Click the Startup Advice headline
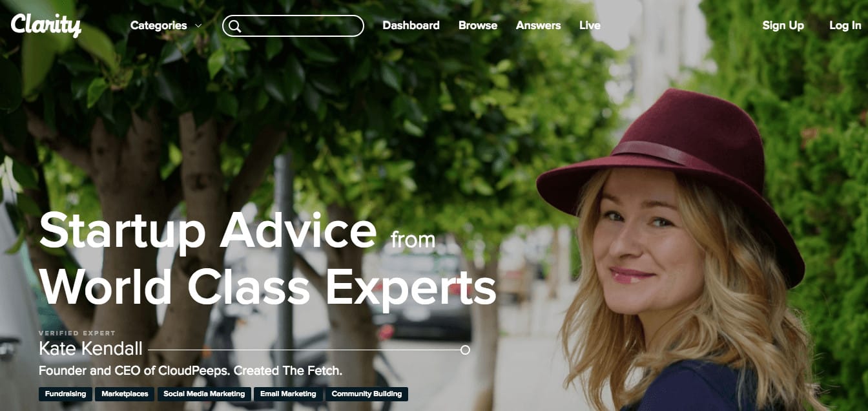Image resolution: width=868 pixels, height=411 pixels. 208,231
